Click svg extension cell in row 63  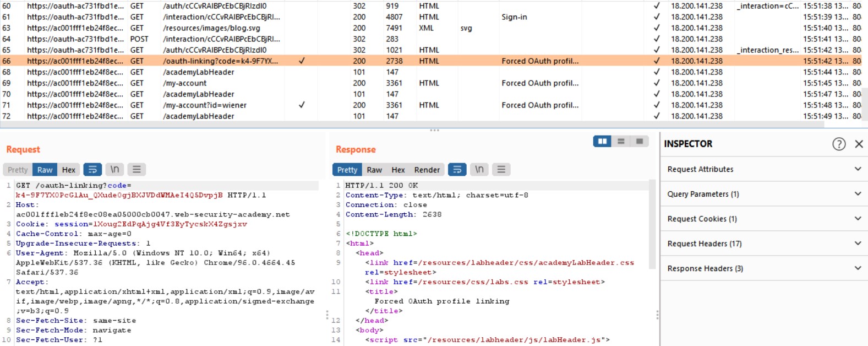[x=466, y=28]
